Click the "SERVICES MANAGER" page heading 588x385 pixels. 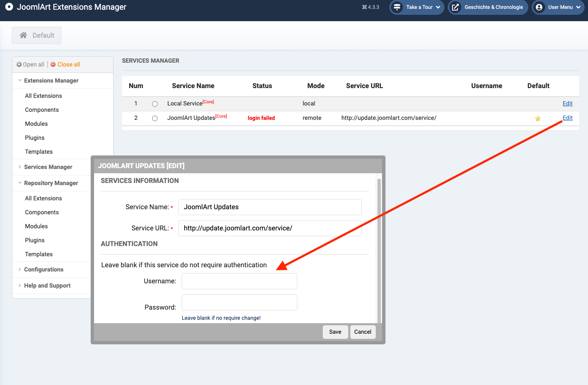tap(151, 61)
